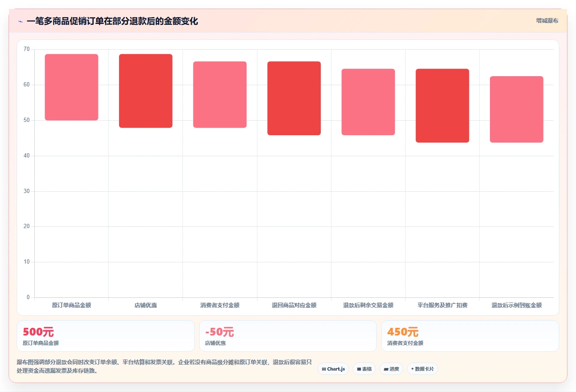Open the 450元 消费者支付金额 card
Image resolution: width=576 pixels, height=392 pixels.
pos(470,336)
